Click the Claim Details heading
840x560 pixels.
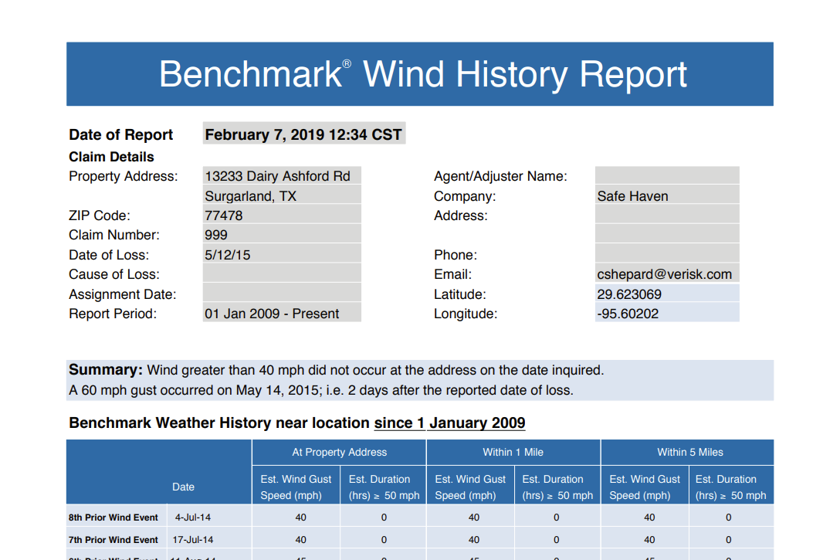111,157
